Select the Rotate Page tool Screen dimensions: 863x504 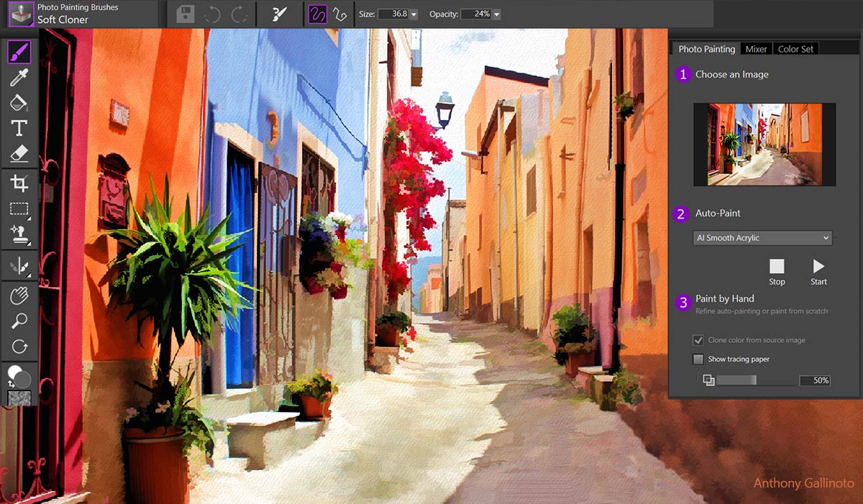click(19, 347)
